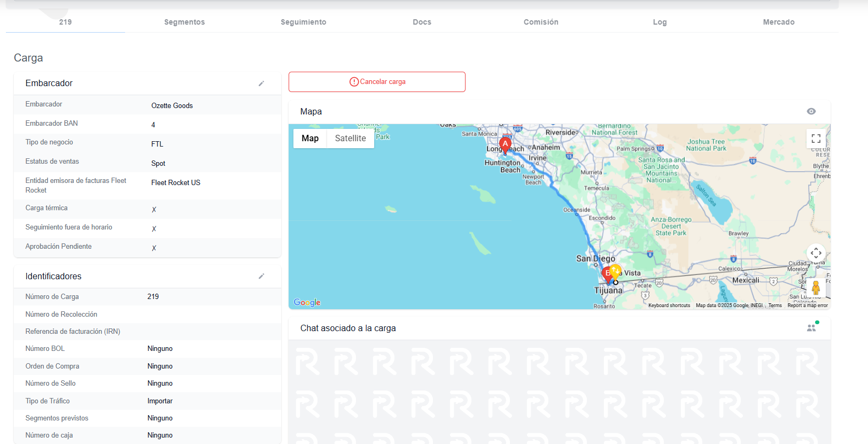Click the Chat asociado a la carga heading

(x=348, y=328)
